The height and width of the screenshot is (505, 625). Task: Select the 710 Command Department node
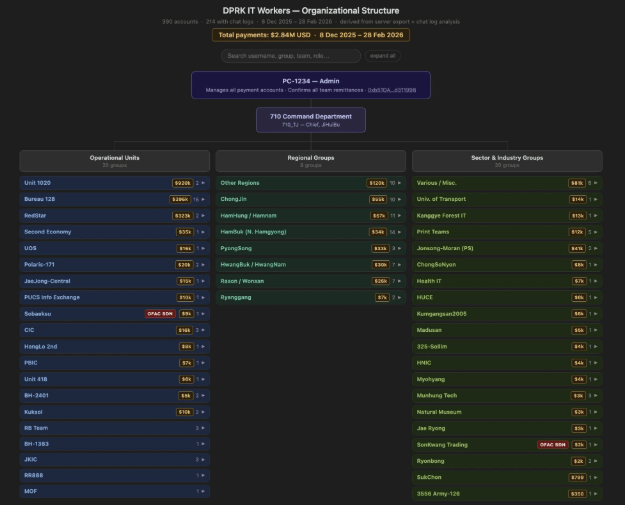[x=311, y=120]
